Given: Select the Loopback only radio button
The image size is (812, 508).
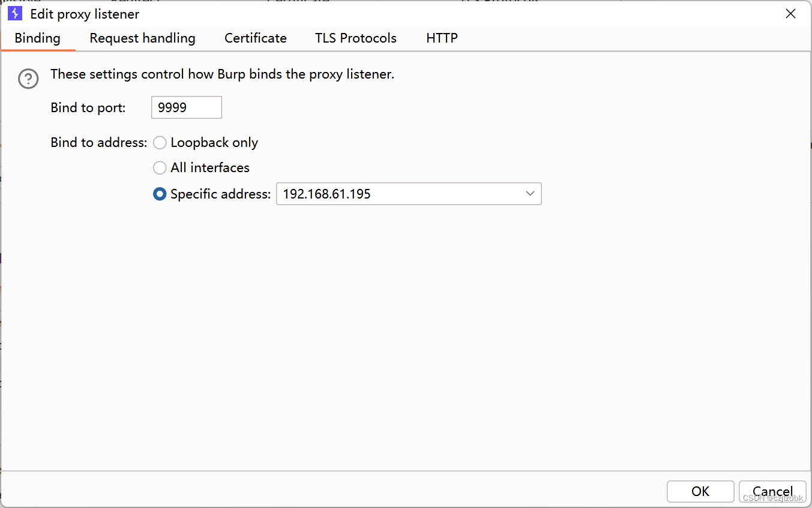Looking at the screenshot, I should click(x=160, y=143).
